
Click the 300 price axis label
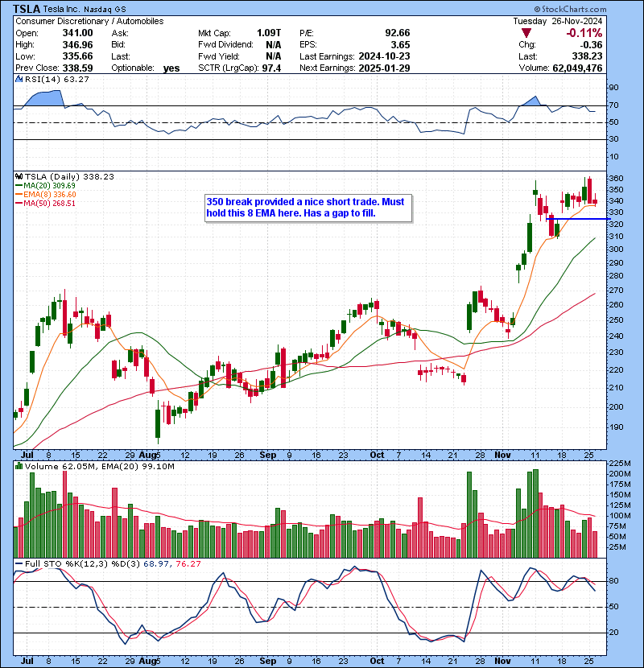616,249
